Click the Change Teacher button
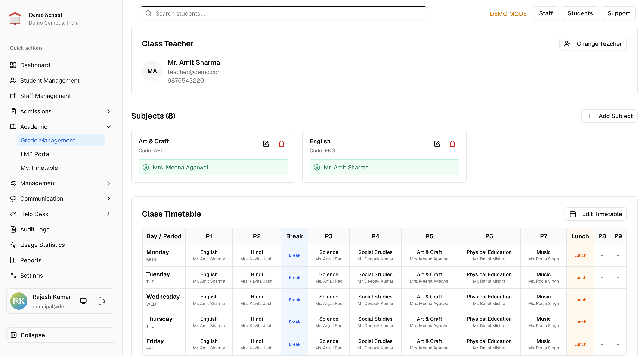 (x=593, y=44)
